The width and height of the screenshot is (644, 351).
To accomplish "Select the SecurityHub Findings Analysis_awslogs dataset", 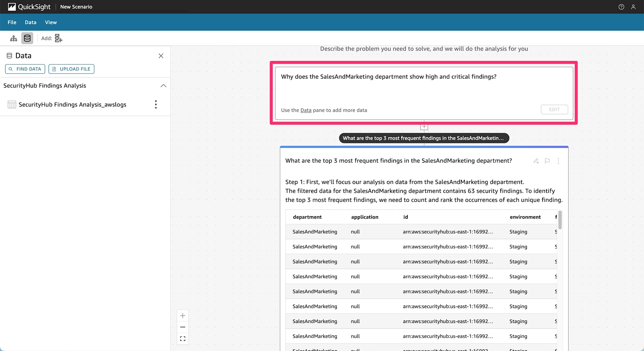I will click(72, 104).
